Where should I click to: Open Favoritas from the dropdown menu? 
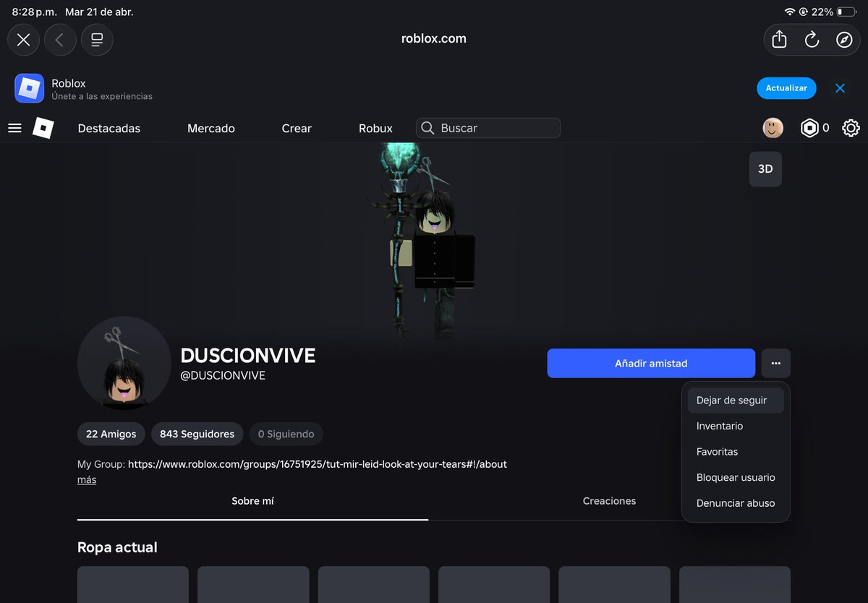736,451
